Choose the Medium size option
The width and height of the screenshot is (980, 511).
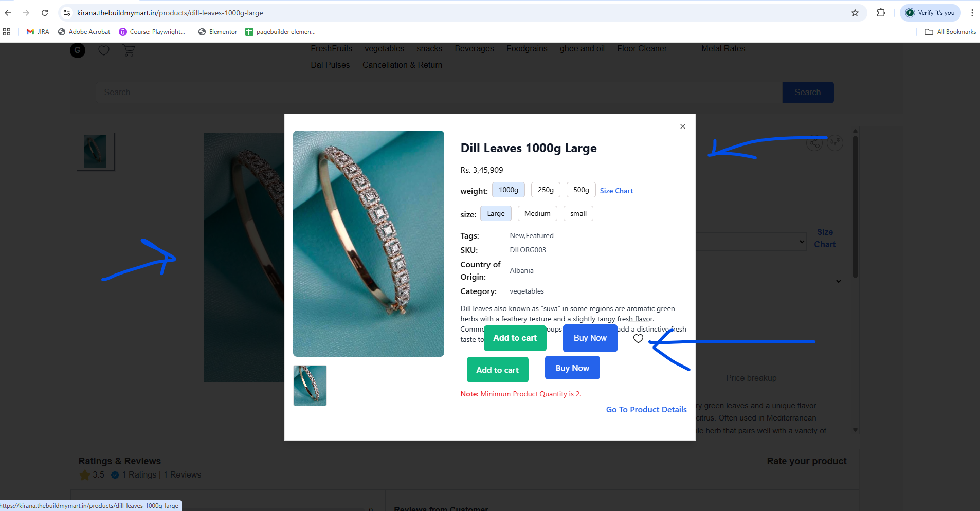[537, 214]
